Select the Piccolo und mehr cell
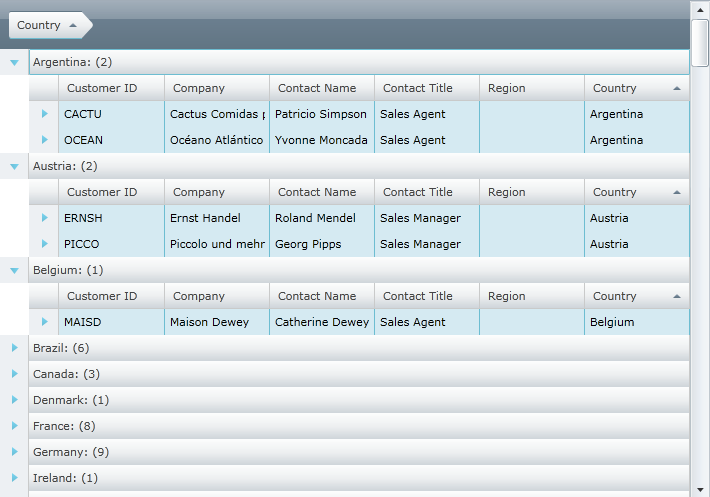Screen dimensions: 710x497 point(217,244)
